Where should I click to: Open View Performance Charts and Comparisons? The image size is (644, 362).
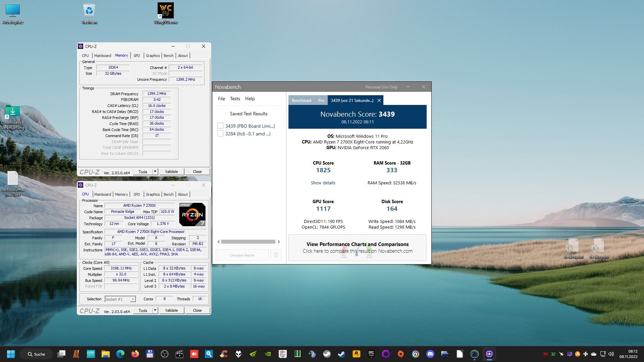click(358, 248)
